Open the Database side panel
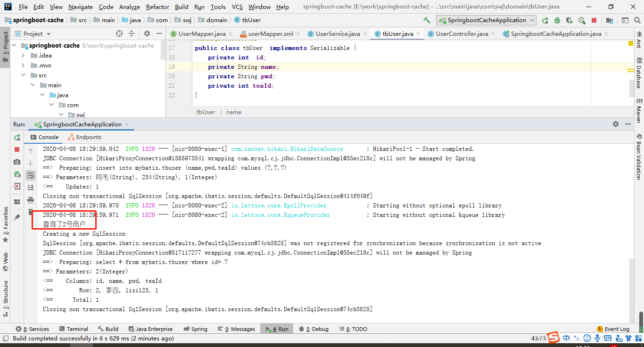644x347 pixels. point(639,73)
